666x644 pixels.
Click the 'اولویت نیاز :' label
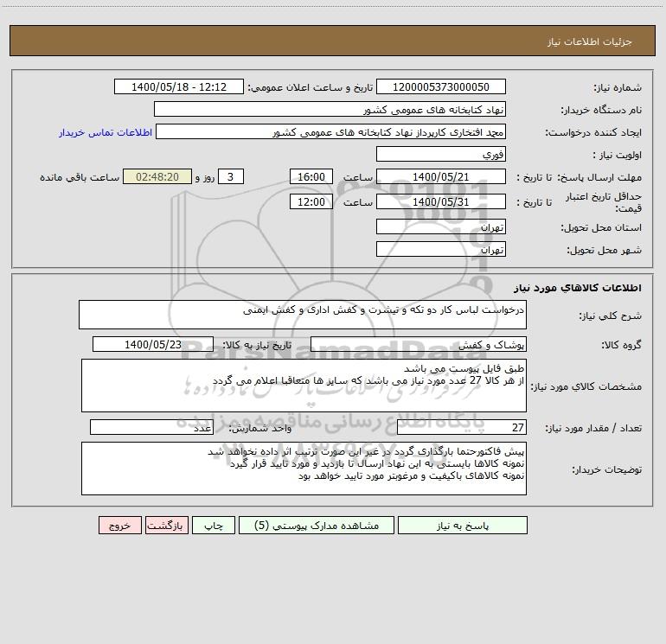point(618,156)
